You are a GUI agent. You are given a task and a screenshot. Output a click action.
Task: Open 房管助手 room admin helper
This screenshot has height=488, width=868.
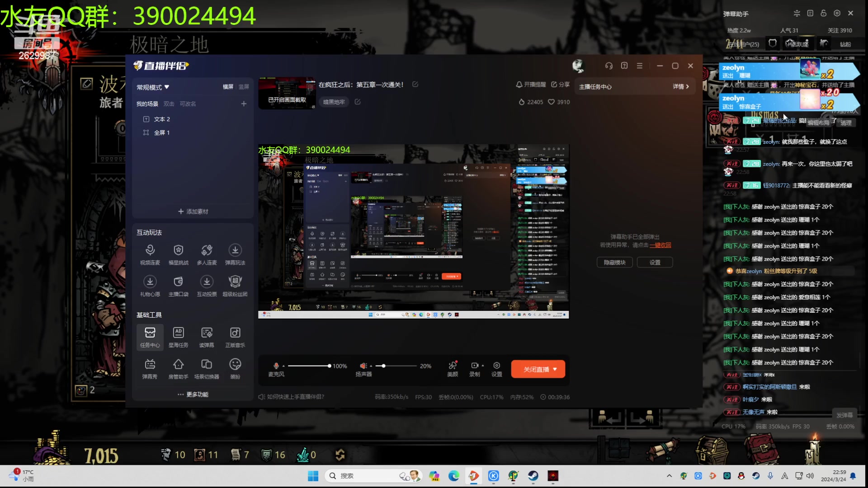(178, 369)
